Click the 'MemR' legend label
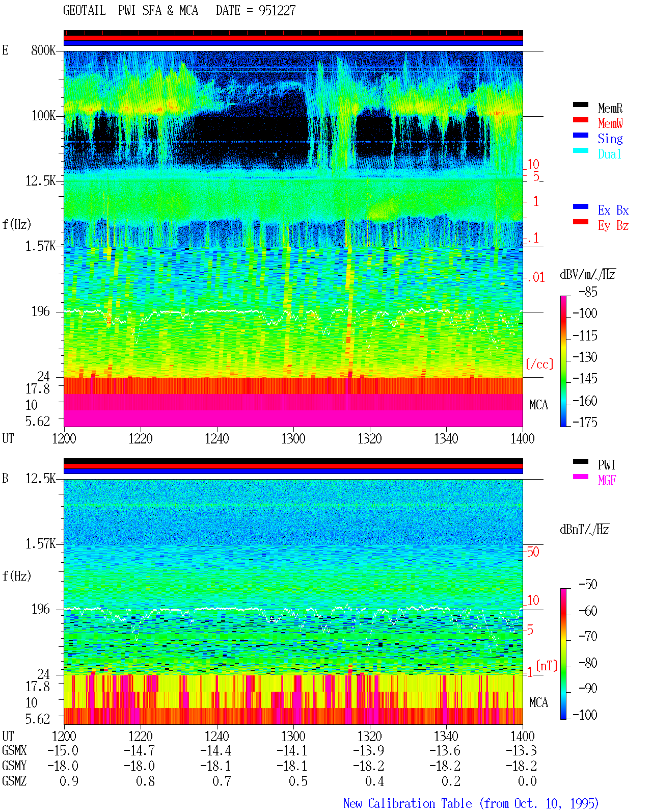 [610, 108]
